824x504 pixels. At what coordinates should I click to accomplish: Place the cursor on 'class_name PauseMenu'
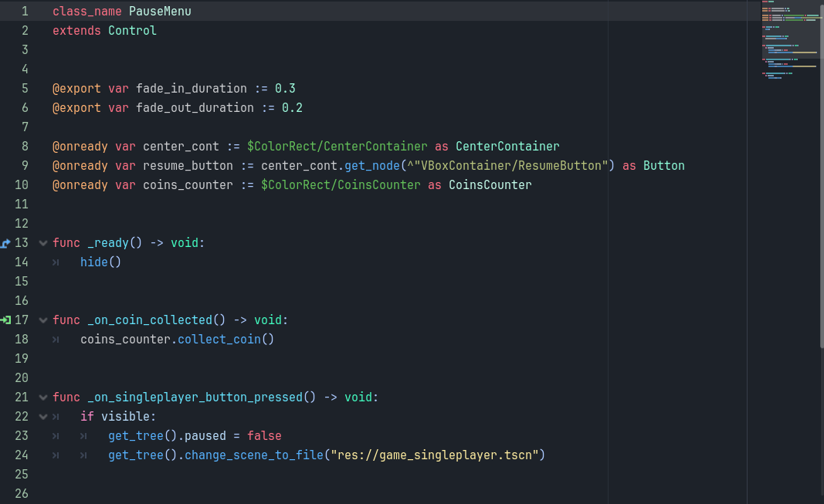click(x=124, y=11)
